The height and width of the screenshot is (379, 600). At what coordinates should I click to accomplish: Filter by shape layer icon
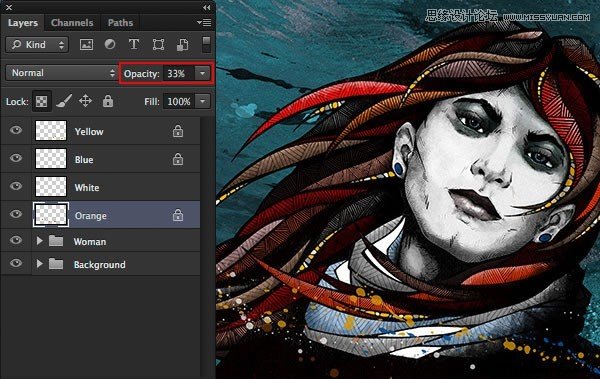tap(158, 45)
